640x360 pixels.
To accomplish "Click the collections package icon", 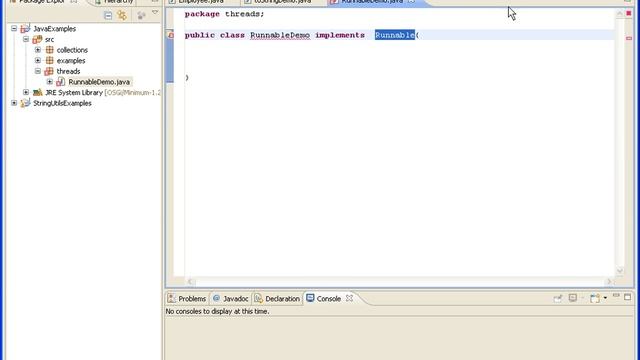I will tap(49, 50).
